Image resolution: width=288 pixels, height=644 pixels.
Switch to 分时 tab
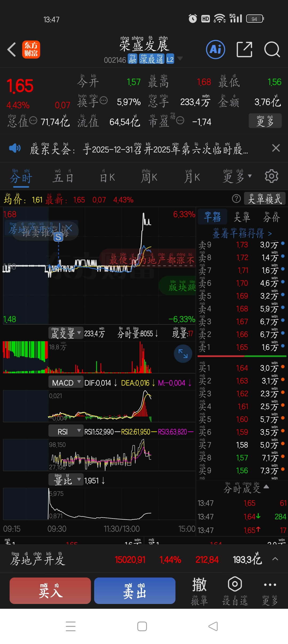point(21,176)
